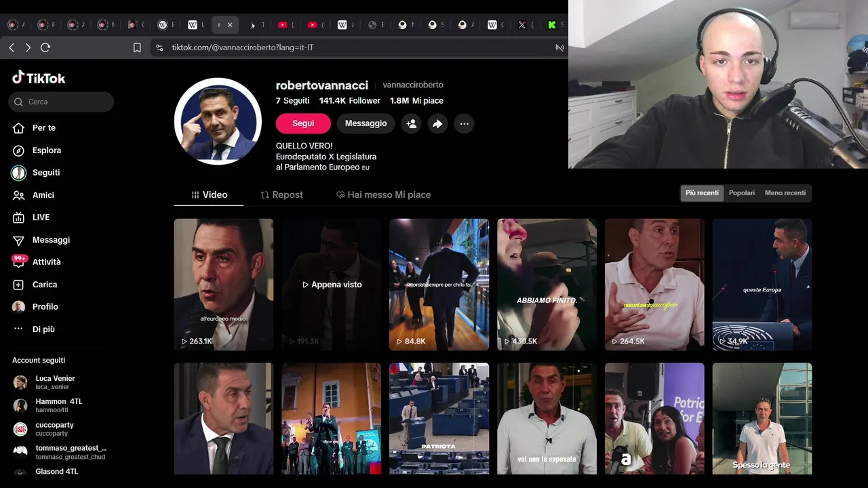
Task: Open Glasond 4TL followed account
Action: point(57,472)
